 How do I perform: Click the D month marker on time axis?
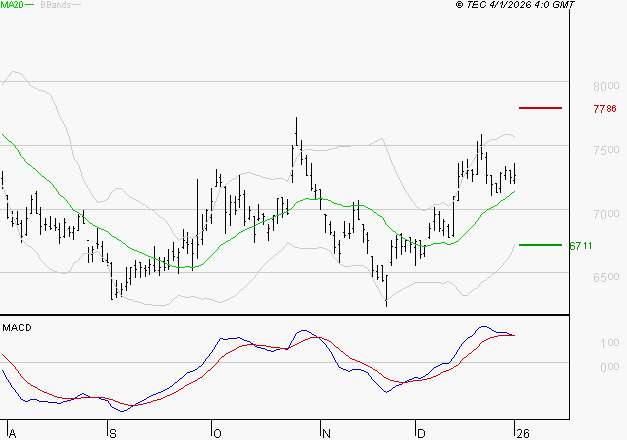coord(421,434)
